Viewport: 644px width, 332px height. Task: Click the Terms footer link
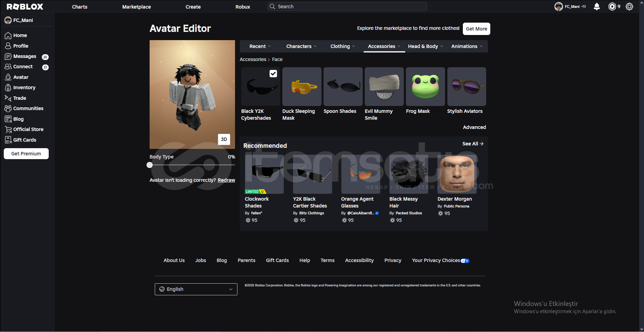pyautogui.click(x=327, y=260)
